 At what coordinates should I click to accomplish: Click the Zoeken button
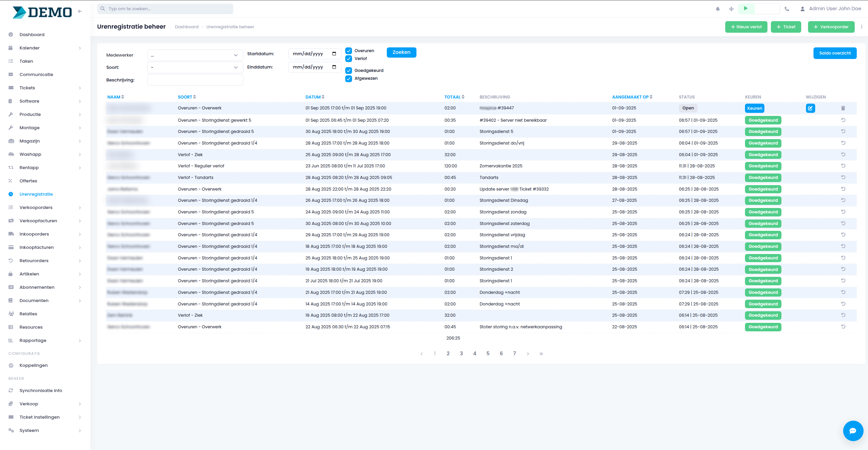click(x=401, y=52)
